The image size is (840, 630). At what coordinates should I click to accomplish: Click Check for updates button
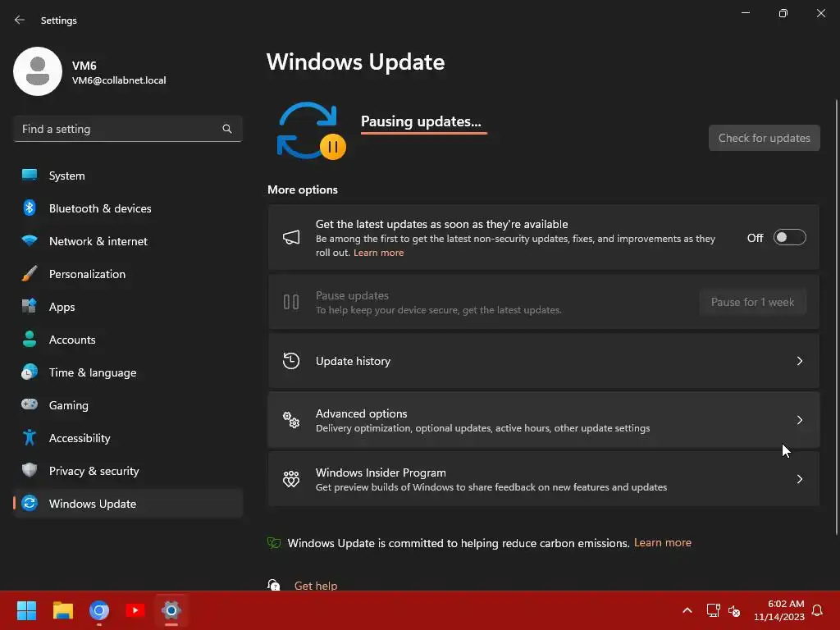[x=764, y=138]
